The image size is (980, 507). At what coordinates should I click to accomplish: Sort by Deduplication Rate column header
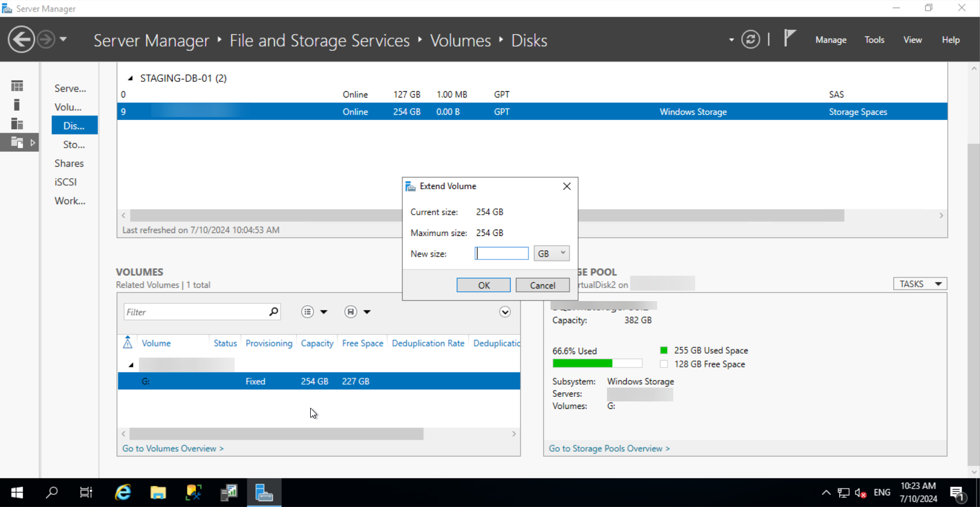tap(428, 343)
